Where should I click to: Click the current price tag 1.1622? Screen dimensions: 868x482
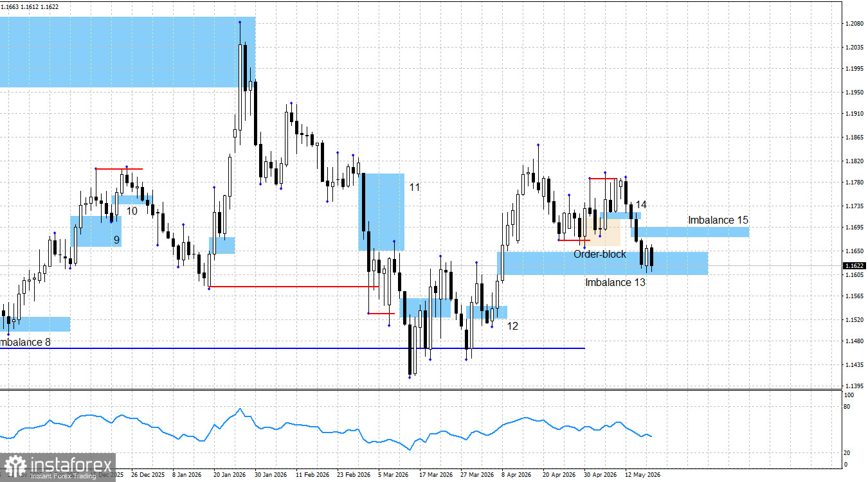[x=854, y=265]
